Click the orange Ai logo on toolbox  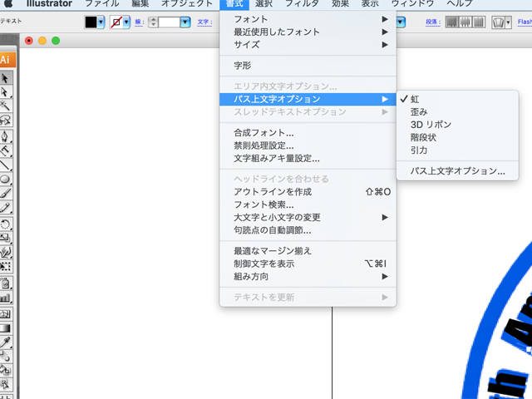point(7,60)
